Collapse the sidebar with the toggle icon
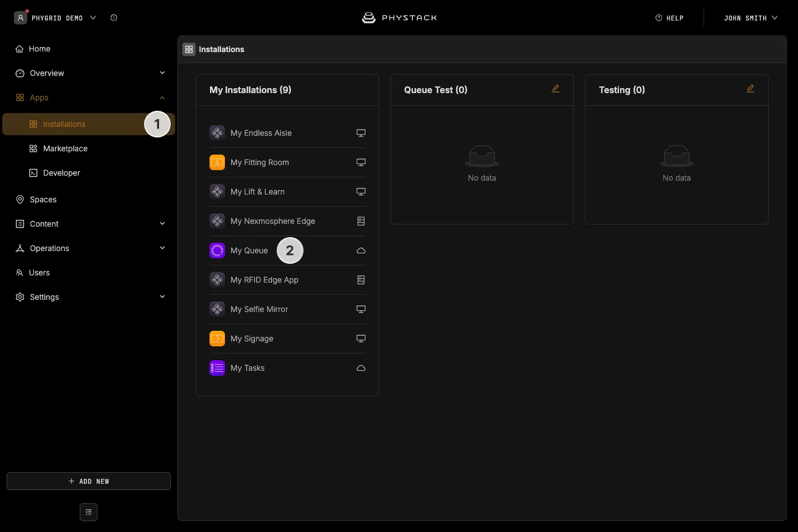Screen dimensions: 798x532 tap(89, 512)
